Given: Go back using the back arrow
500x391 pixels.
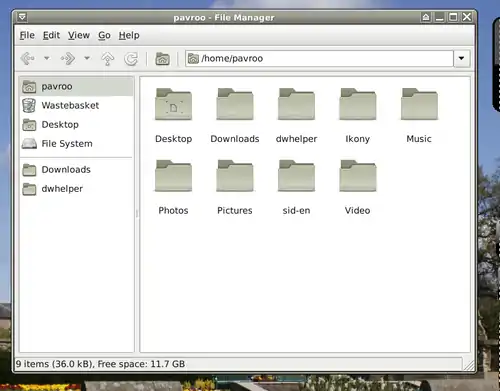Looking at the screenshot, I should [28, 59].
